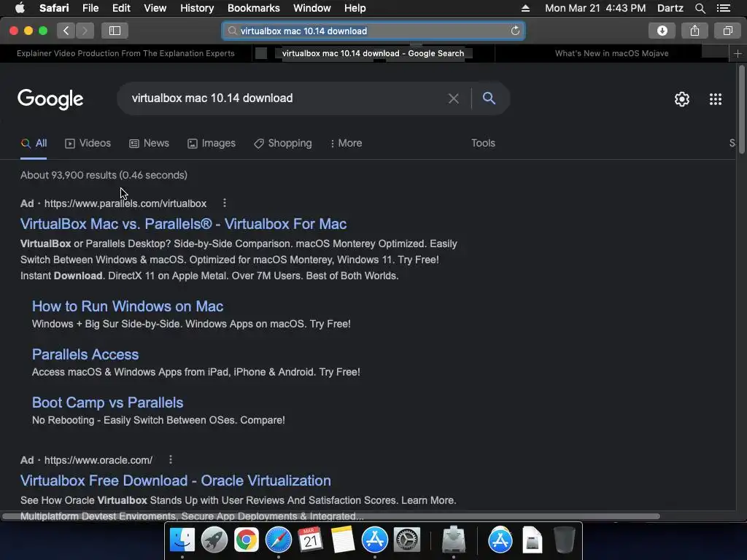The image size is (747, 560).
Task: Open Notes app in the Dock
Action: (x=343, y=540)
